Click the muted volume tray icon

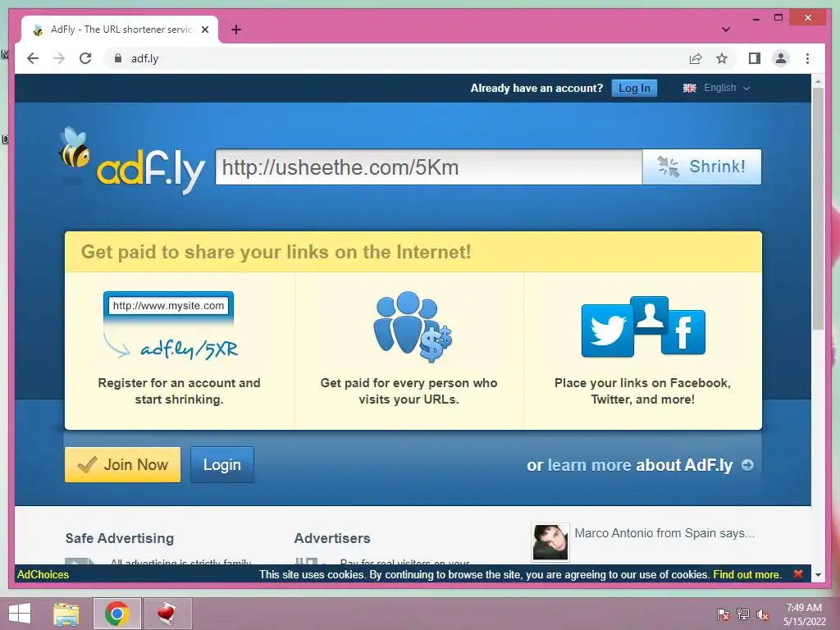[x=762, y=614]
